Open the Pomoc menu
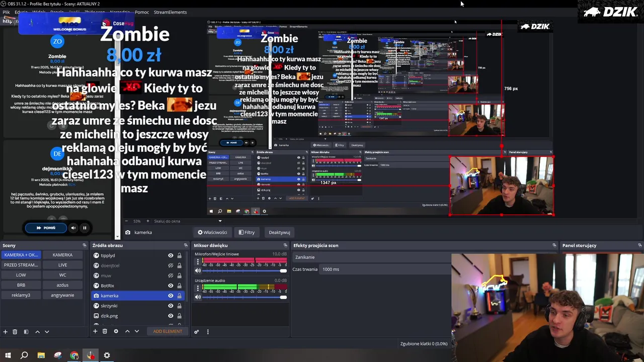This screenshot has width=644, height=362. (x=142, y=12)
